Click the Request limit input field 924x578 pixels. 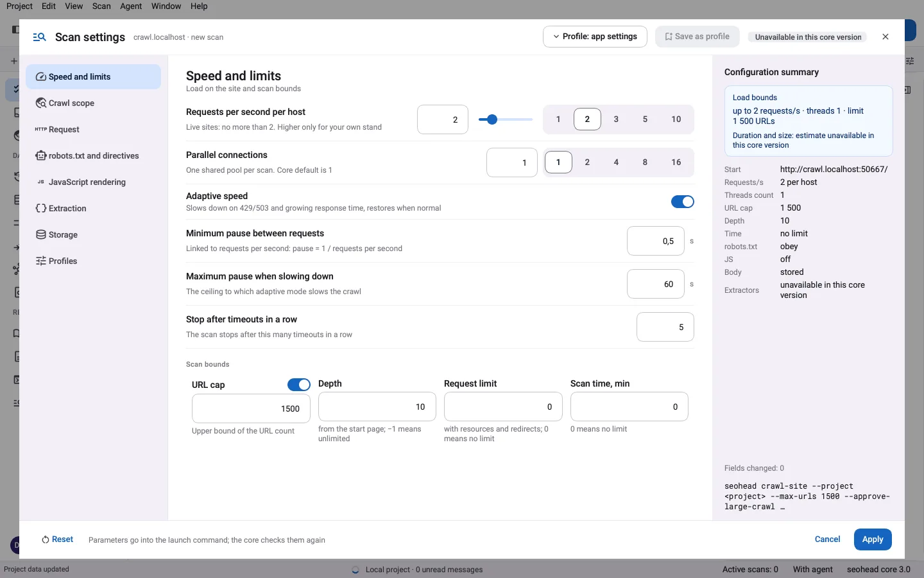(x=503, y=407)
